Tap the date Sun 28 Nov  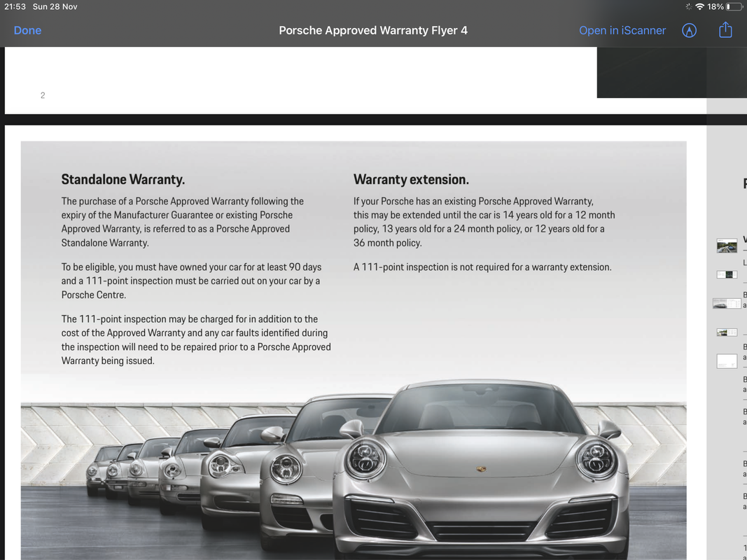pos(55,7)
